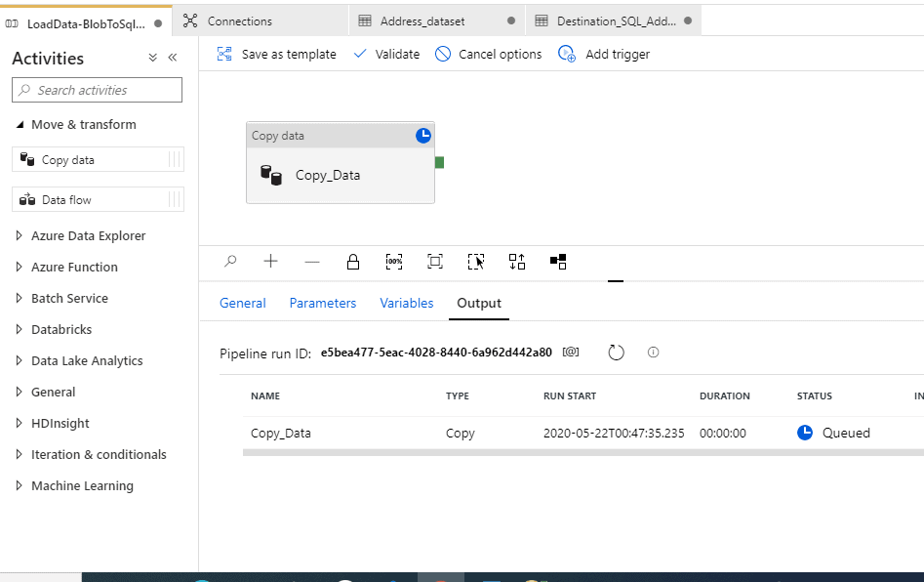
Task: Expand the Azure Data Explorer group
Action: coord(19,235)
